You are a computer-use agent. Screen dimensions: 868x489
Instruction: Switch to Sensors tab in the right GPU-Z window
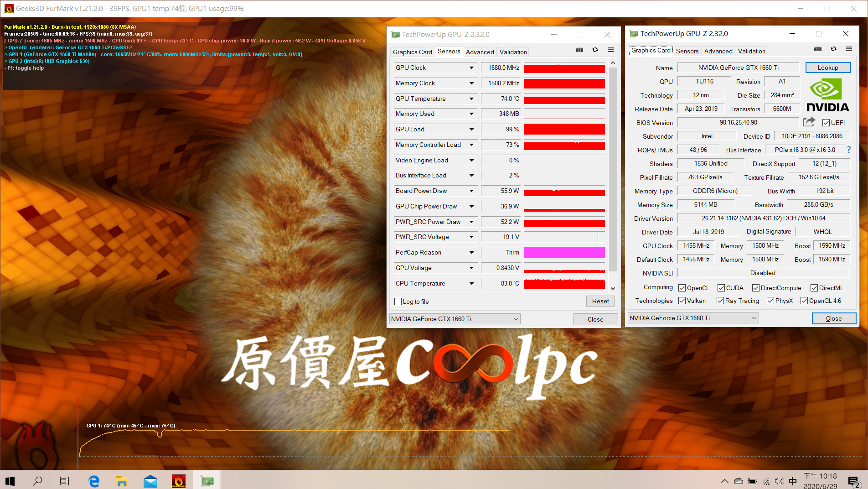(687, 51)
